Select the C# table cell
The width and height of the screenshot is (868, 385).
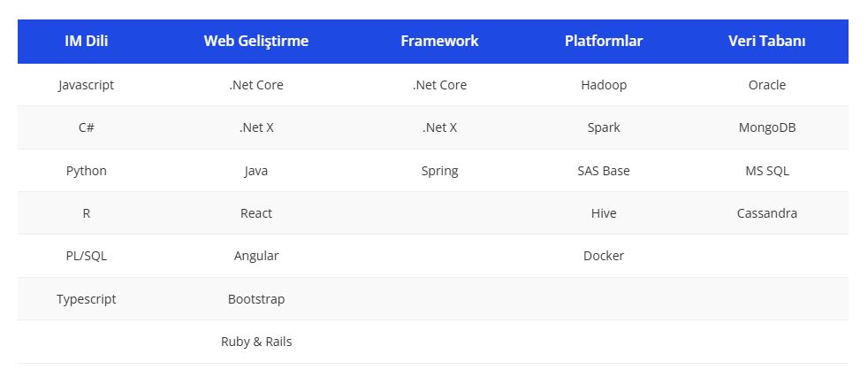tap(87, 127)
